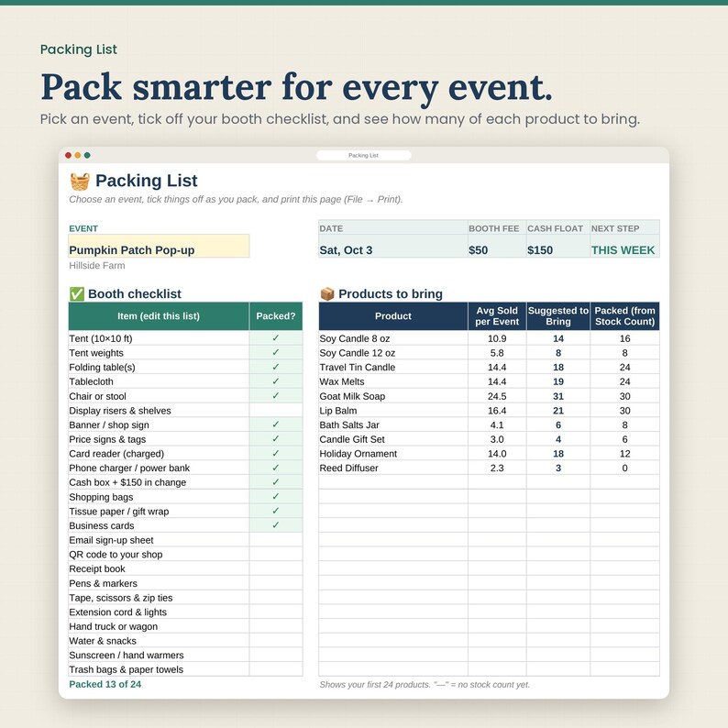
Task: Select the Bath Salts Jar product cell
Action: 393,425
